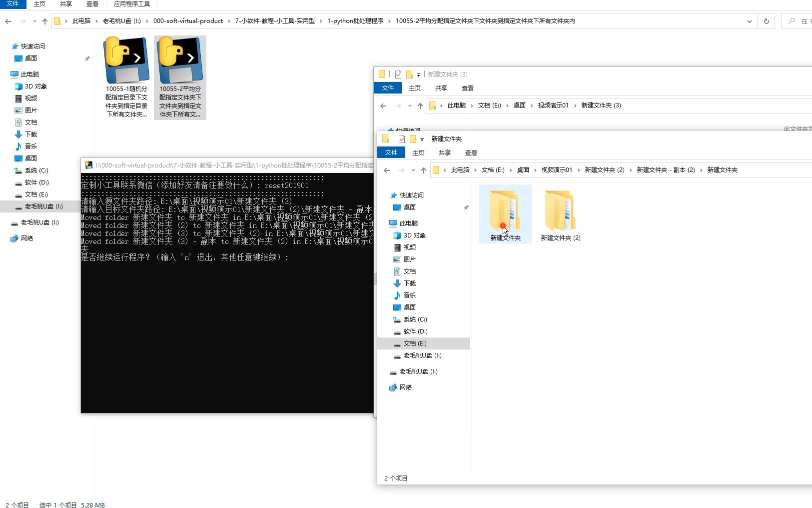
Task: Open 下载 in main window sidebar
Action: tap(30, 134)
